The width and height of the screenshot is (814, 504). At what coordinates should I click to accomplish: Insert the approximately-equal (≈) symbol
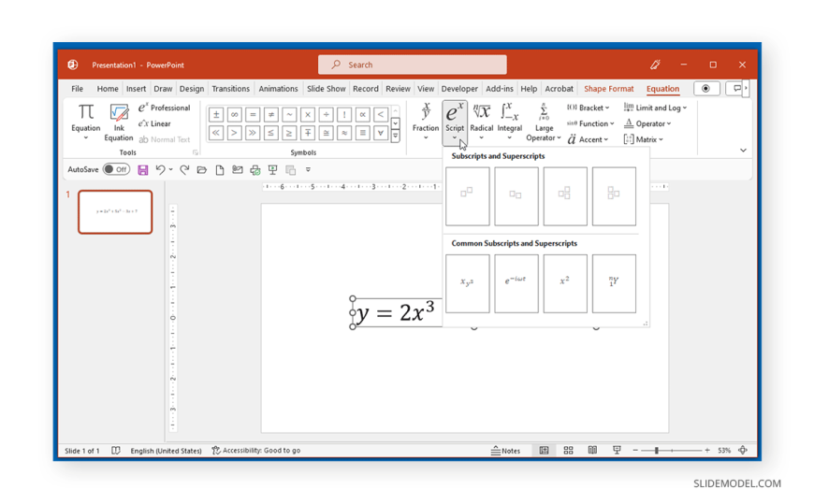[x=344, y=133]
